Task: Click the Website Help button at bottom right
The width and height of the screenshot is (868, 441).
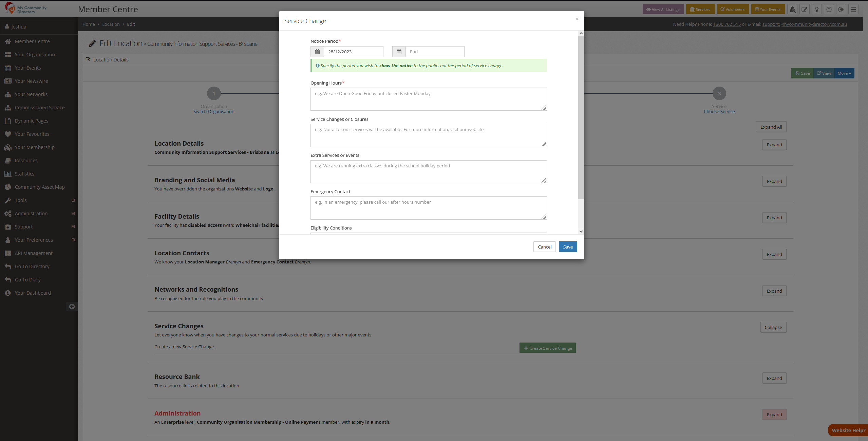Action: (x=848, y=430)
